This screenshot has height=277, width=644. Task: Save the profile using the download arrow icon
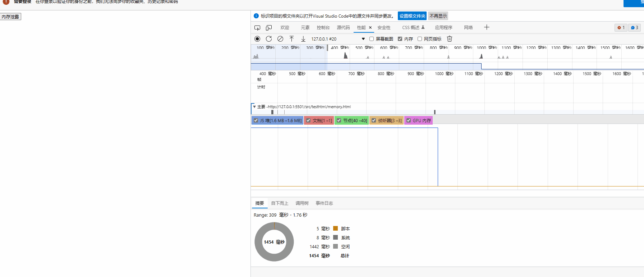303,39
